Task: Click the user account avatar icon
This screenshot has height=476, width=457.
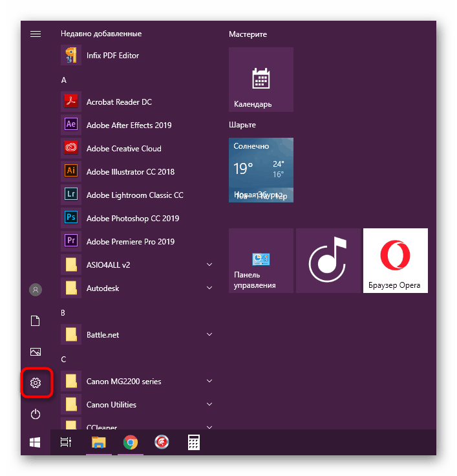Action: [x=36, y=290]
